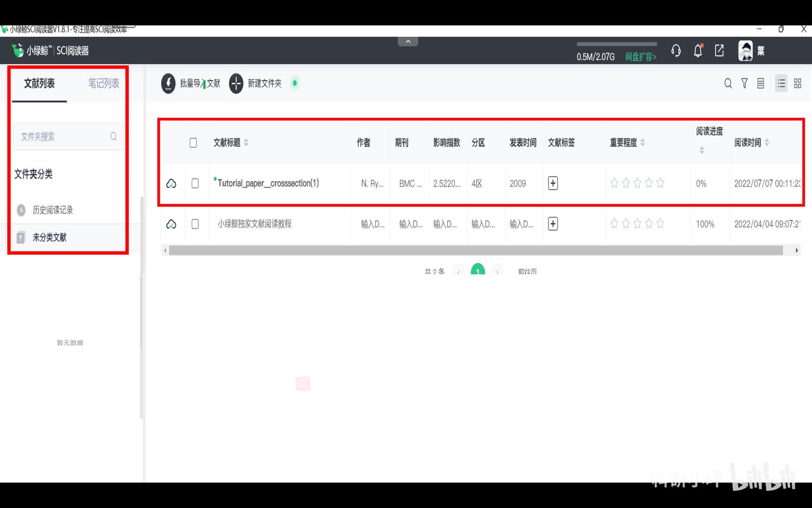Open the search magnifier in the toolbar

[x=728, y=83]
